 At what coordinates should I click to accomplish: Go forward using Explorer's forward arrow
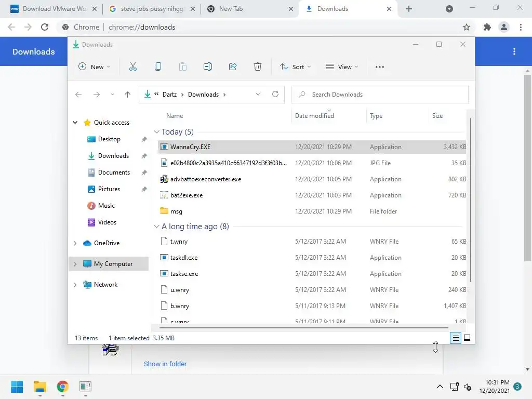(x=97, y=95)
